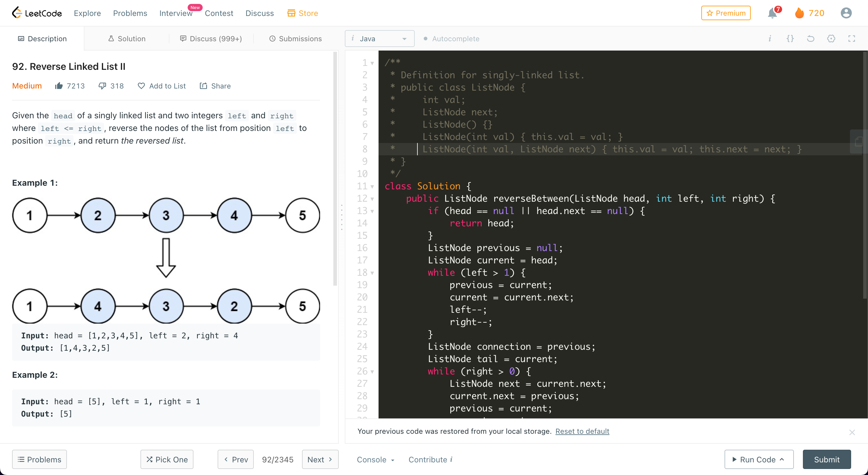Toggle the Autocomplete indicator
This screenshot has height=475, width=868.
tap(451, 39)
